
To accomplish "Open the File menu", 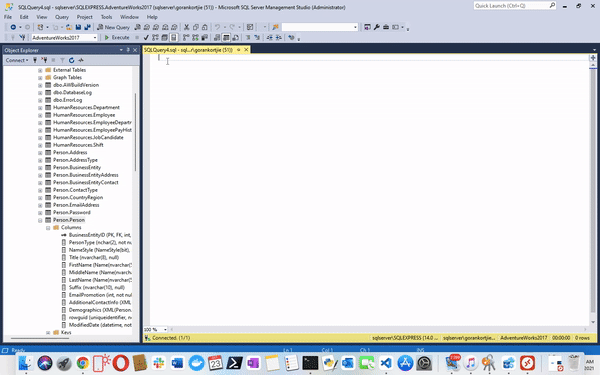I will [x=8, y=17].
